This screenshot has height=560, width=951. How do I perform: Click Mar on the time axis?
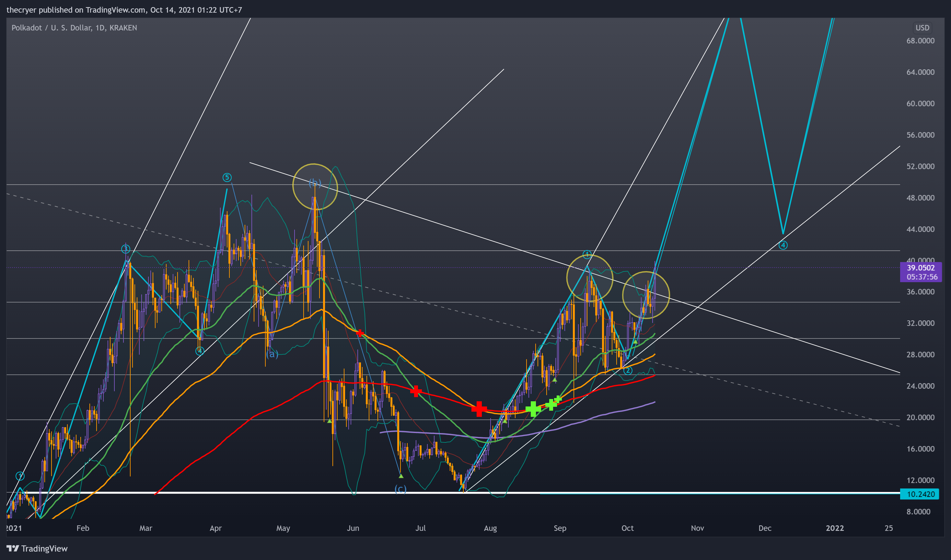(146, 528)
